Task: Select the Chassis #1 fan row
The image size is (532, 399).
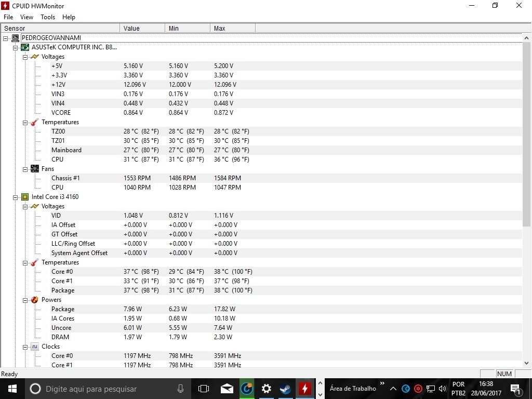Action: (286, 178)
